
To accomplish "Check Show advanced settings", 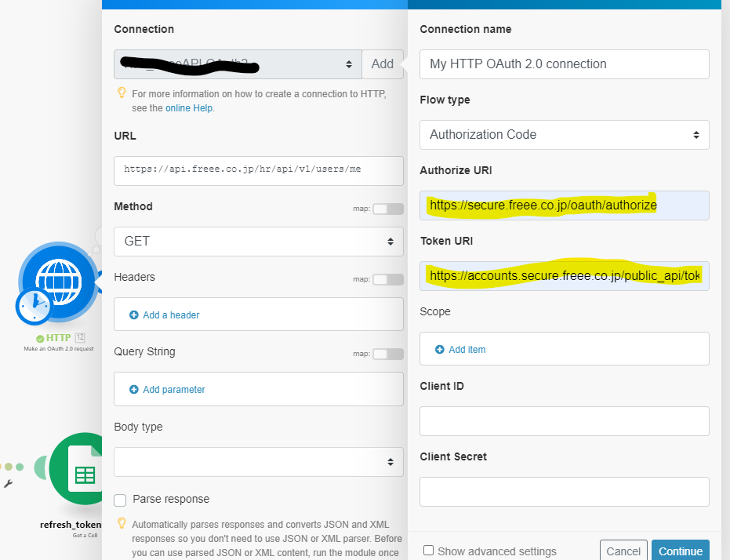I will point(428,551).
